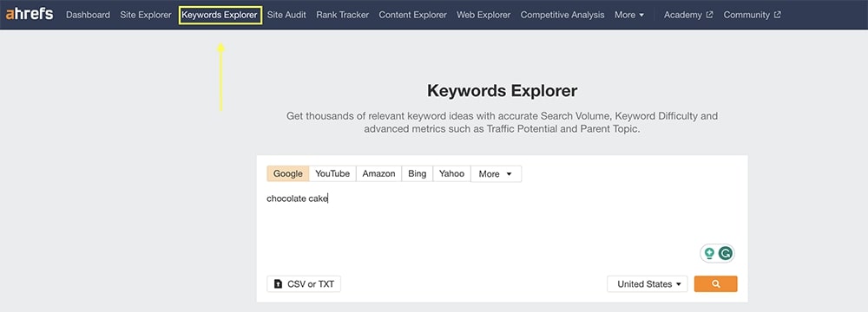
Task: Open Content Explorer
Action: [x=412, y=15]
